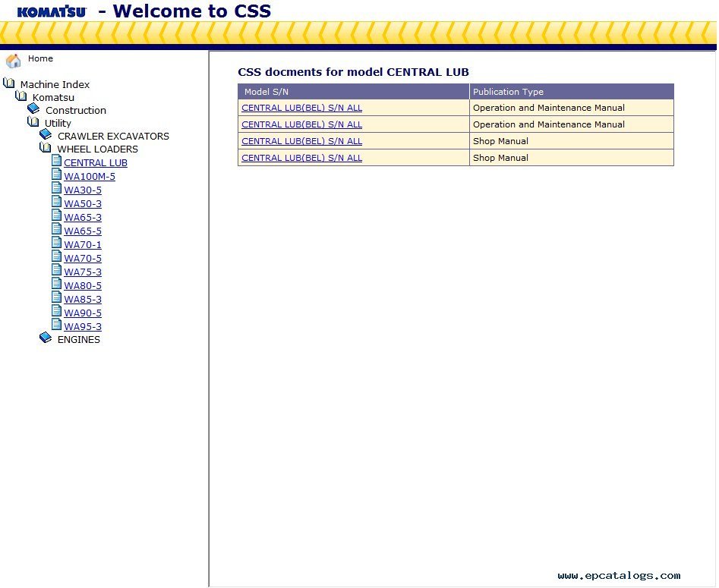Open the WA95-3 model link
This screenshot has height=588, width=719.
tap(83, 327)
